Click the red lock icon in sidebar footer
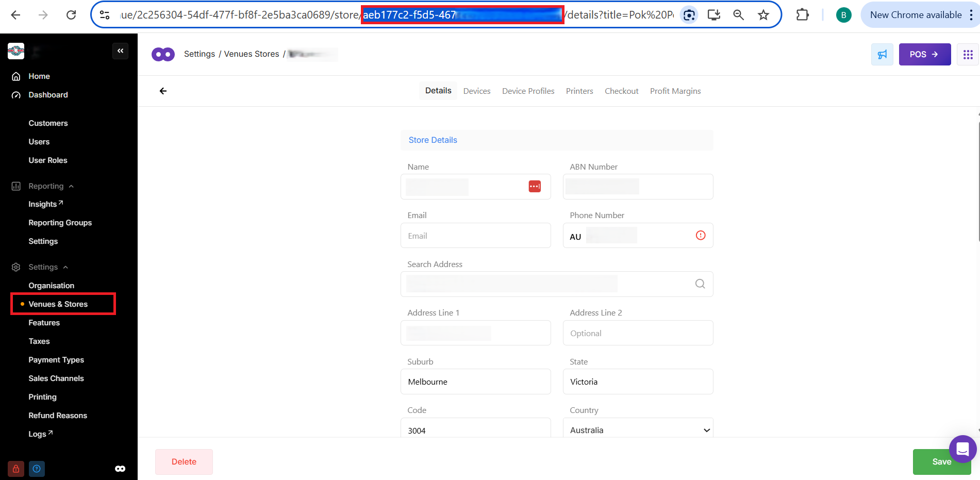This screenshot has height=480, width=980. [x=16, y=469]
